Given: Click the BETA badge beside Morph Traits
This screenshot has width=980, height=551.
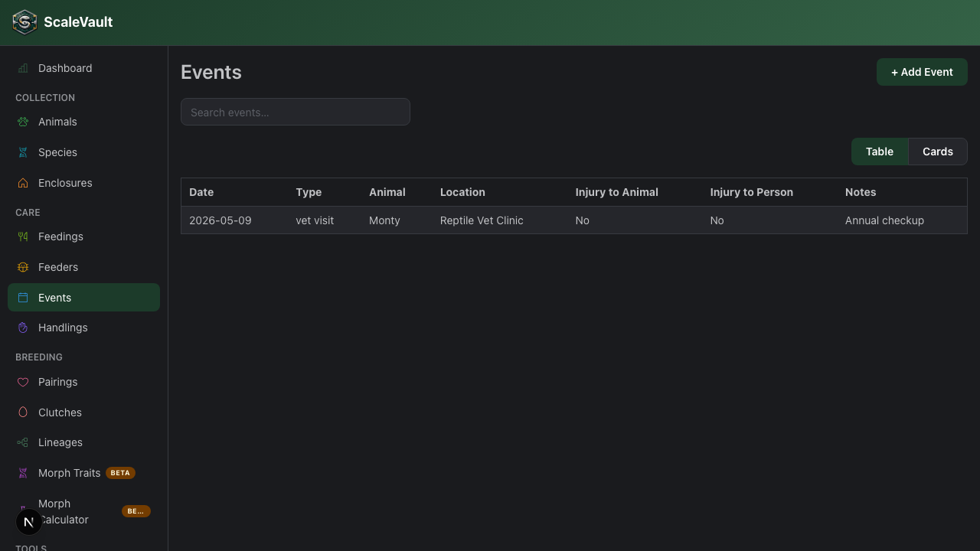Looking at the screenshot, I should point(120,473).
